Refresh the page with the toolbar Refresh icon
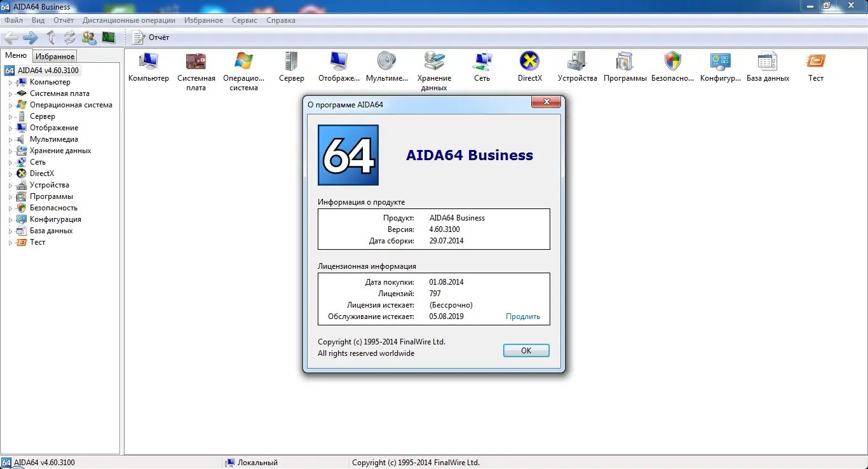 click(x=69, y=37)
